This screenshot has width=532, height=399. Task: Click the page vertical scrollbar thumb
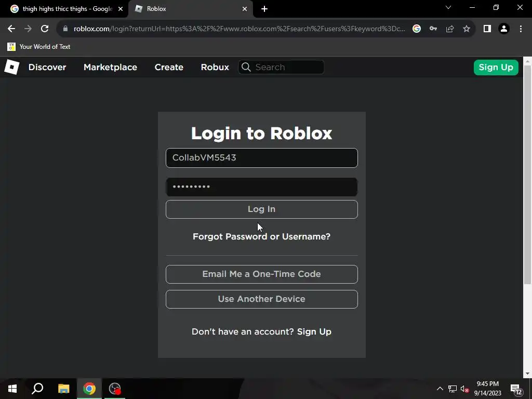click(527, 175)
